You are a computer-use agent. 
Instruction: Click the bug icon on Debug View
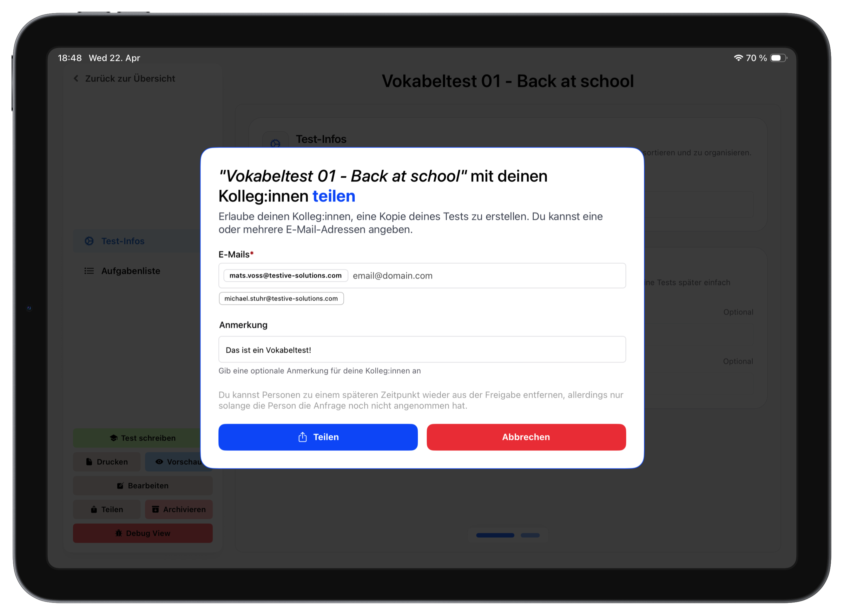pos(119,534)
